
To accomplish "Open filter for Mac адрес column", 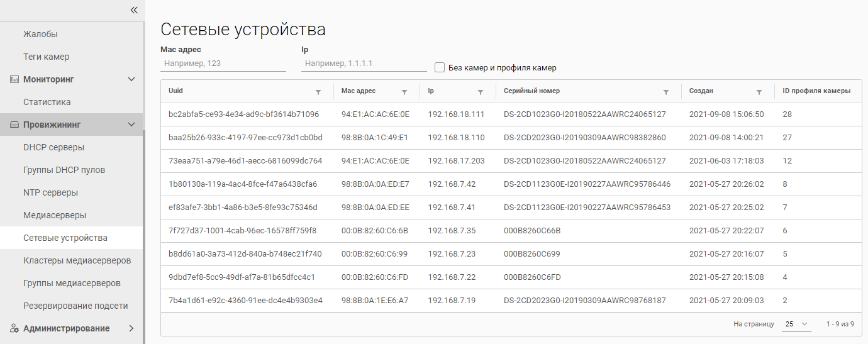I will click(404, 92).
